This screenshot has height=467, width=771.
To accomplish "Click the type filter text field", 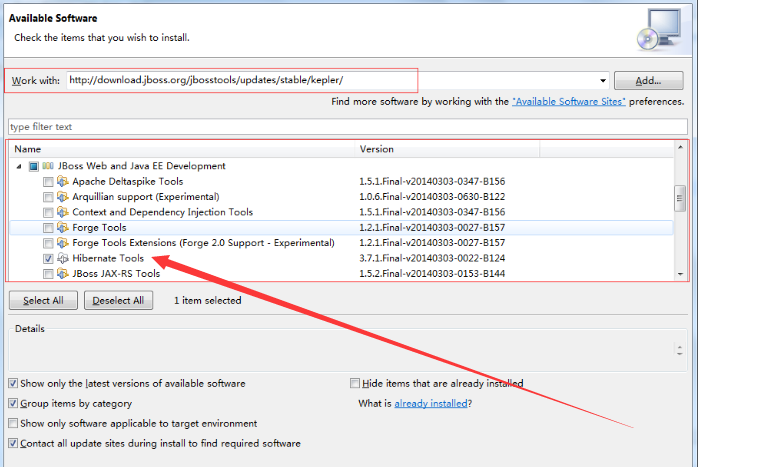I will 347,127.
